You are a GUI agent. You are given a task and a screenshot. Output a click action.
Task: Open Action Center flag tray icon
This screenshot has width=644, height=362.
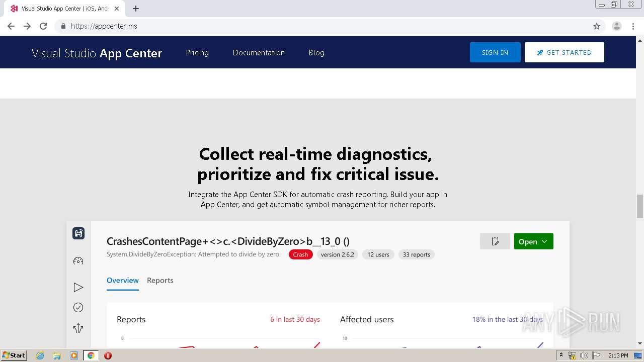pyautogui.click(x=596, y=355)
